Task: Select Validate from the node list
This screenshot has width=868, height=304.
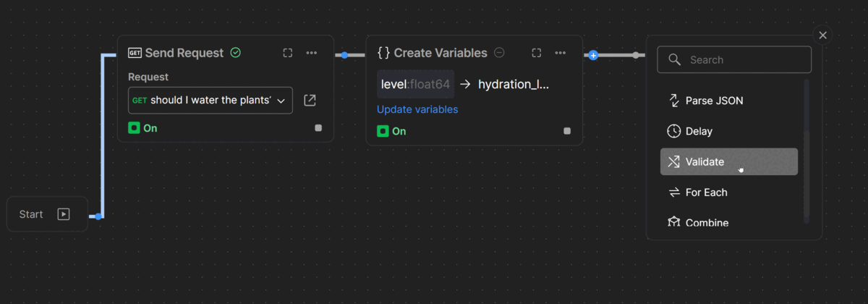Action: (729, 162)
